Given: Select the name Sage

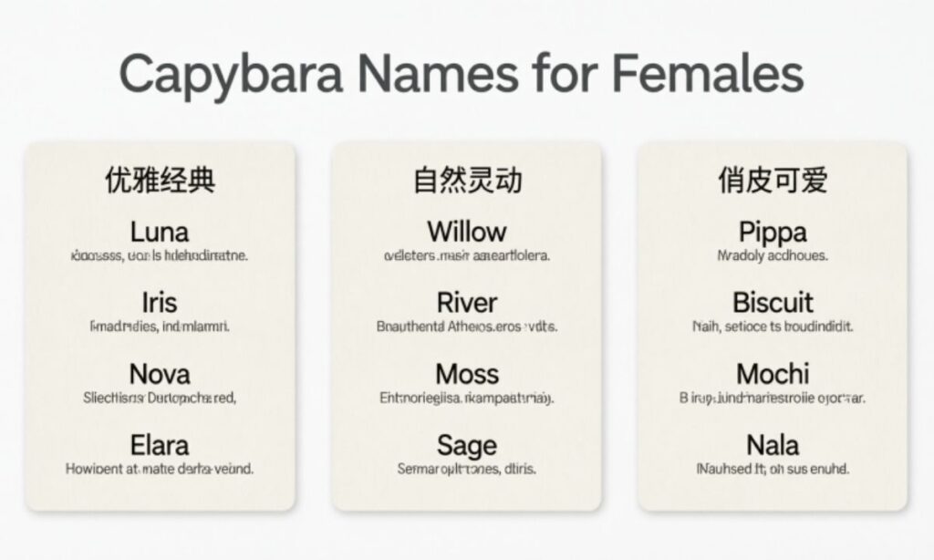Looking at the screenshot, I should tap(466, 445).
